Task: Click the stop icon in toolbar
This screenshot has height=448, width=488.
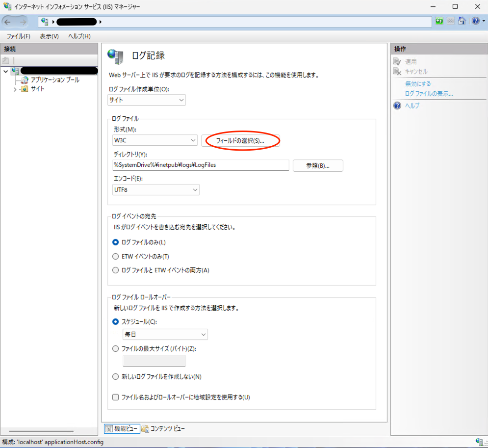Action: 450,21
